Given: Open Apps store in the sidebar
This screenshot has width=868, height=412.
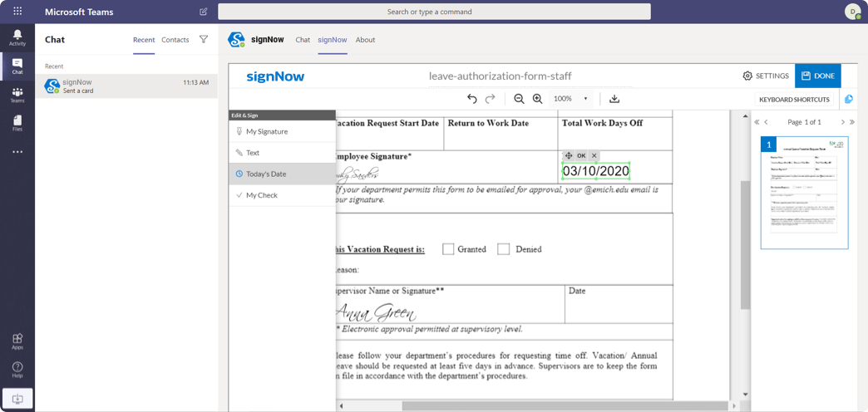Looking at the screenshot, I should tap(17, 341).
